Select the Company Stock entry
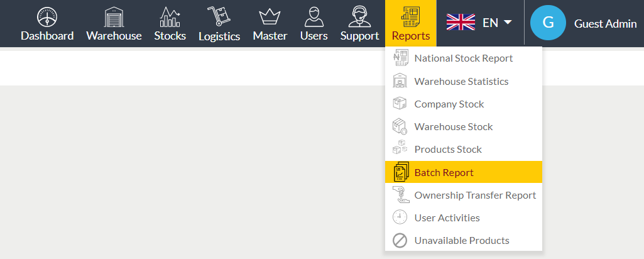Screen dimensions: 644x259 [464, 104]
